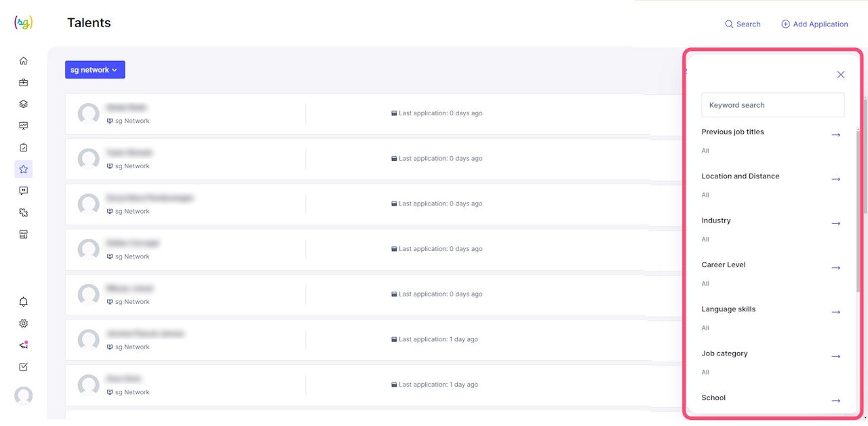Viewport: 868px width, 426px height.
Task: Expand Previous job titles filter arrow
Action: 835,135
